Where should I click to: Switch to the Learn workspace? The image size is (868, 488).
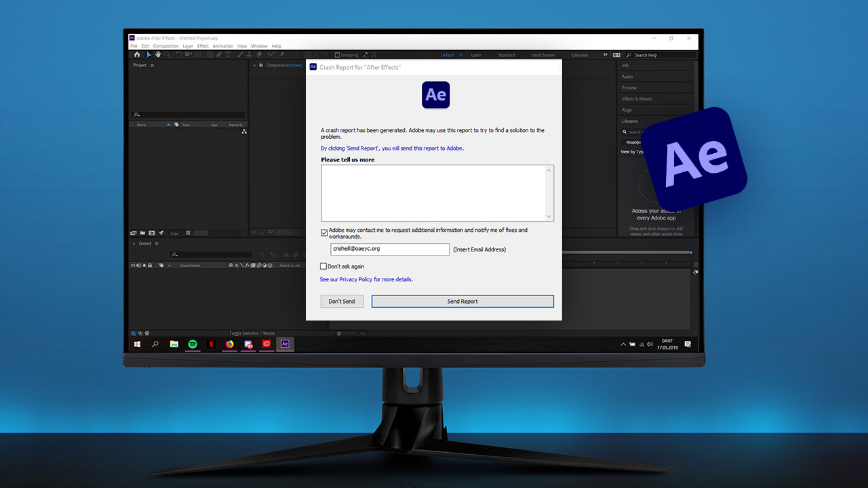[476, 55]
